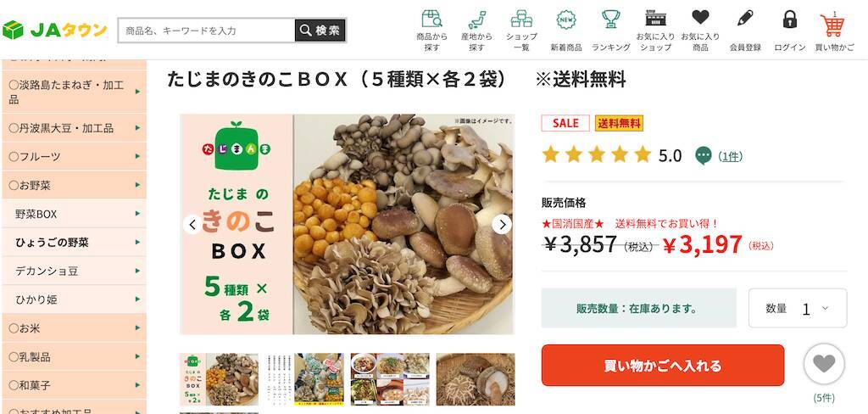Expand the お野菜 sidebar category
868x414 pixels.
(x=75, y=185)
